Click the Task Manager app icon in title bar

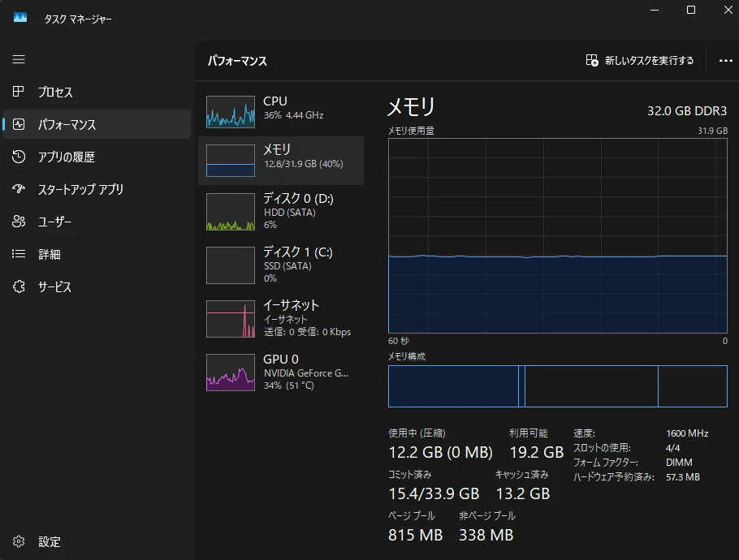coord(20,18)
